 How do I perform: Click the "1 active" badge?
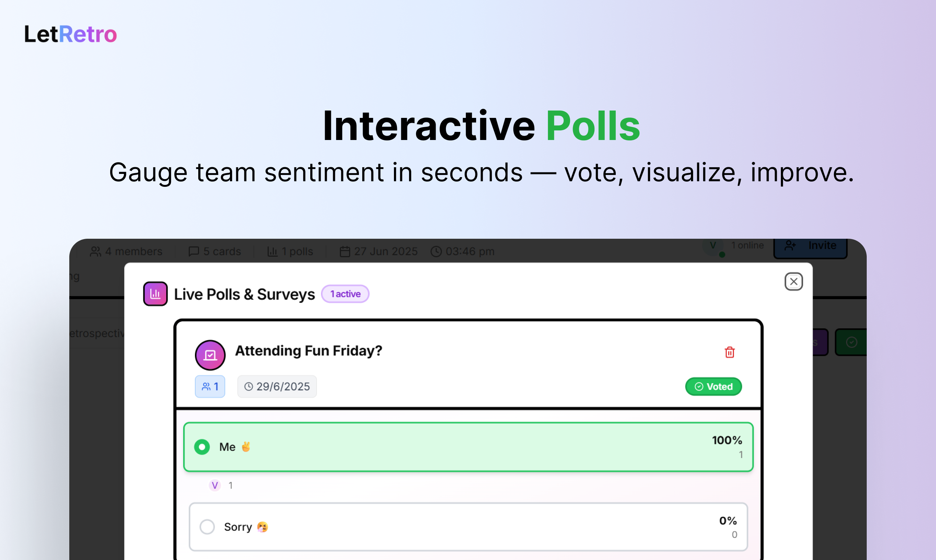click(345, 294)
